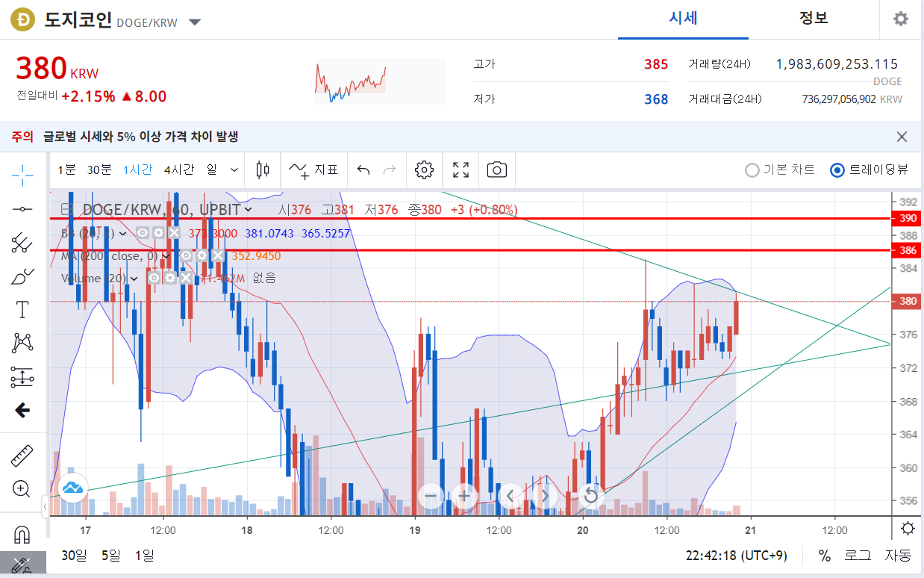The image size is (924, 578).
Task: Click the back arrow in the left toolbar
Action: tap(22, 410)
